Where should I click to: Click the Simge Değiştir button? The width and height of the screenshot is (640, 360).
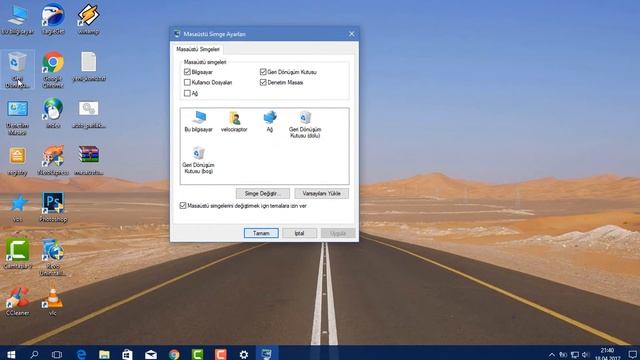[263, 193]
